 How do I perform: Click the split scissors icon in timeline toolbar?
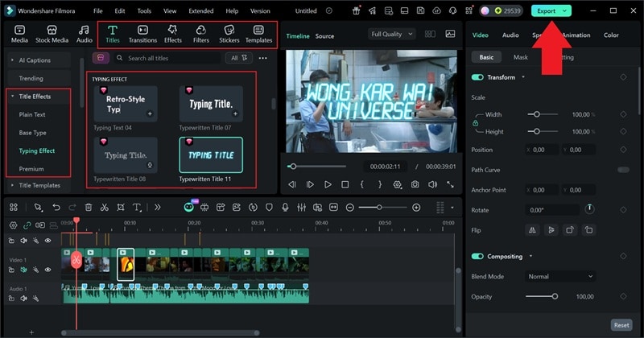coord(105,208)
